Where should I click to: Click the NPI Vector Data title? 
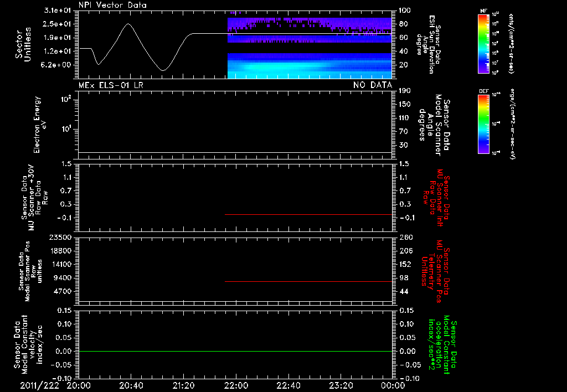point(112,5)
